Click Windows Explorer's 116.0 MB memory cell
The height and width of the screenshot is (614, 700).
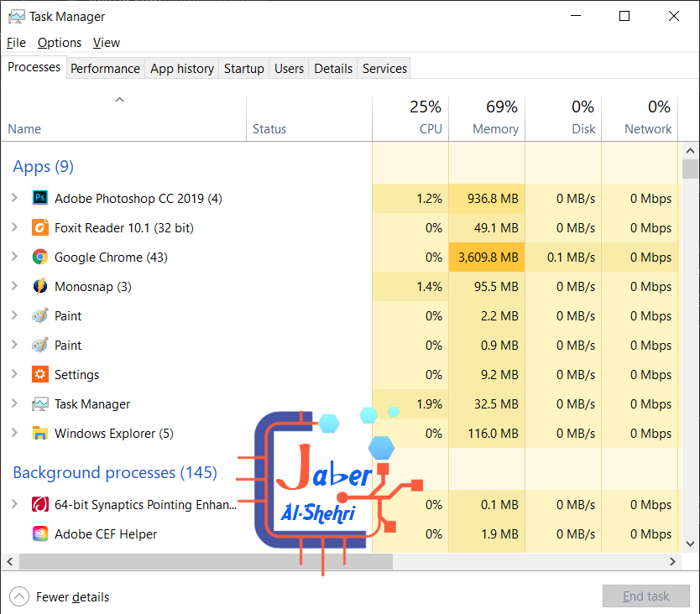click(487, 434)
